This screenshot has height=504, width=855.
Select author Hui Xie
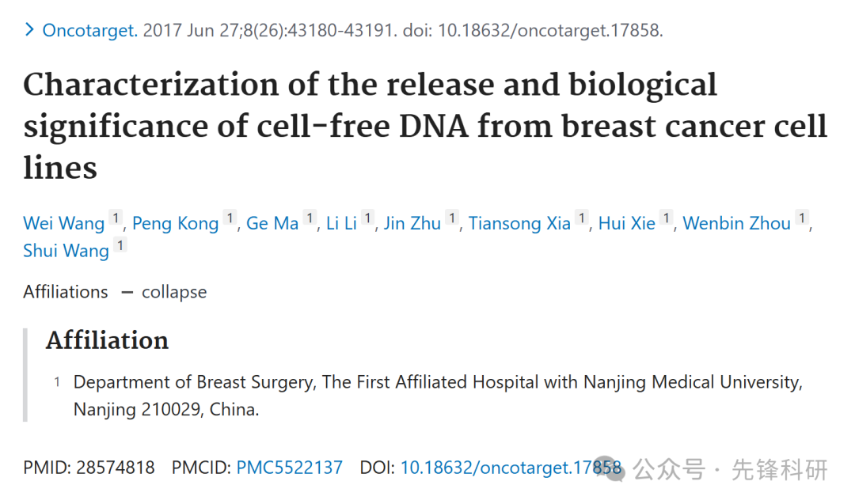click(626, 223)
